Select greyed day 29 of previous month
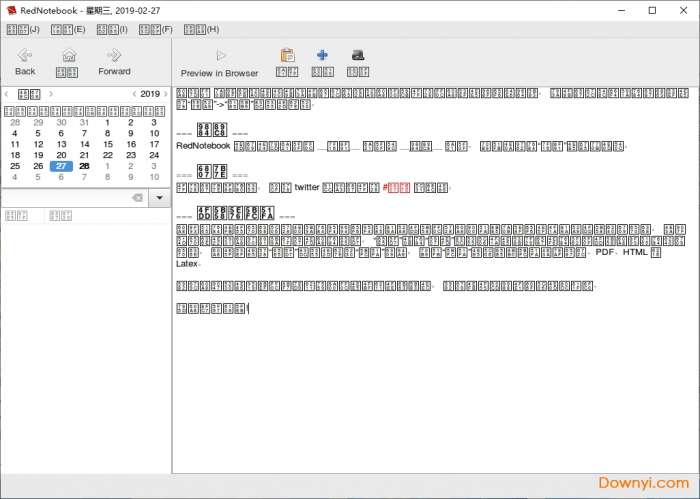The width and height of the screenshot is (700, 499). pyautogui.click(x=38, y=122)
